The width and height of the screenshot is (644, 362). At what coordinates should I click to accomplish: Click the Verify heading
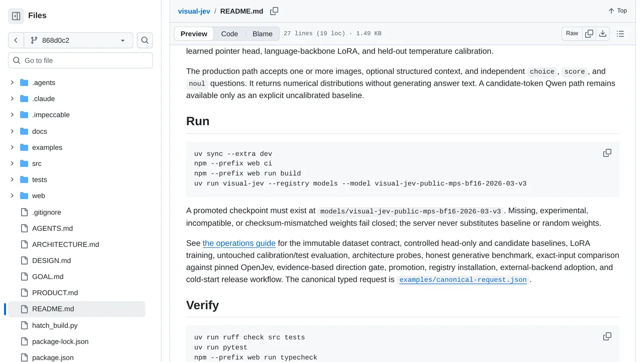coord(202,305)
